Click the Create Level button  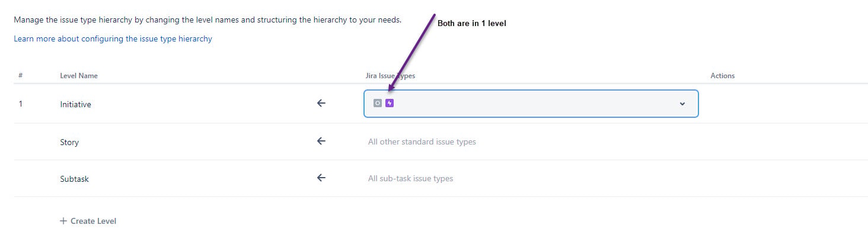click(88, 221)
